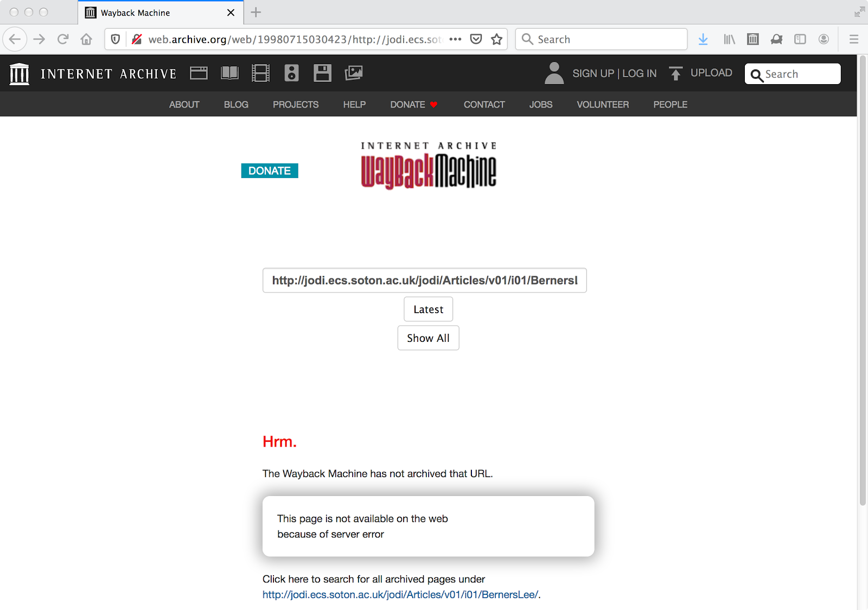Focus the Internet Archive search box

(x=793, y=74)
